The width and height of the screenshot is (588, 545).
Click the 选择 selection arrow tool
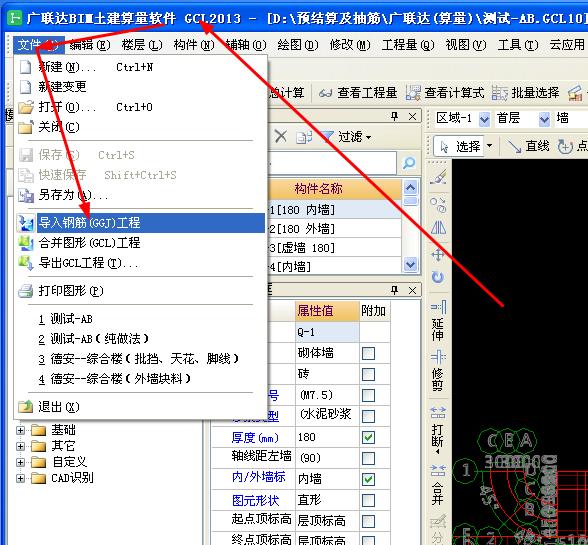(459, 146)
